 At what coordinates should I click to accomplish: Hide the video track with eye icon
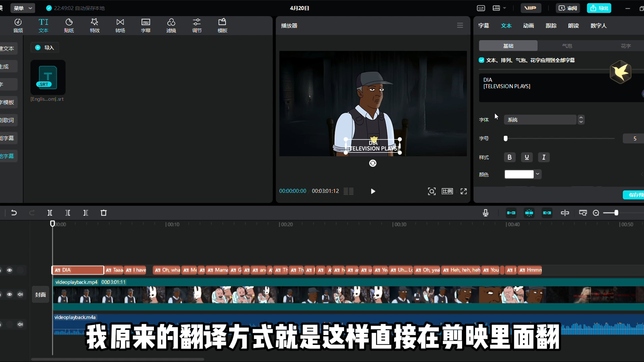[9, 294]
